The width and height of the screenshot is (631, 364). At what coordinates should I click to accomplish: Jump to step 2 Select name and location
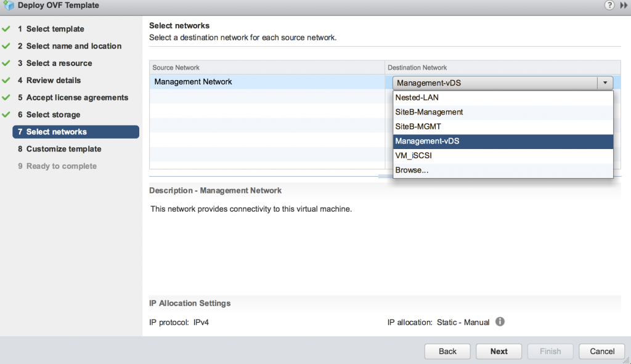(x=70, y=46)
